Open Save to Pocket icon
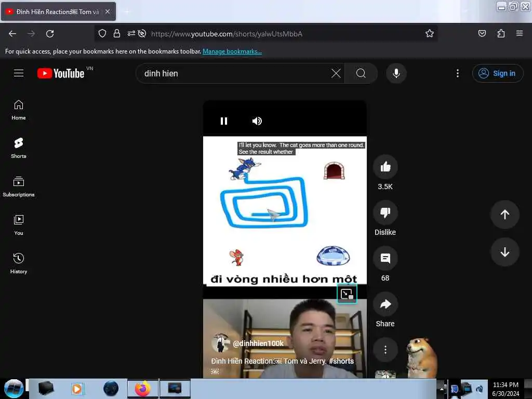 (482, 34)
